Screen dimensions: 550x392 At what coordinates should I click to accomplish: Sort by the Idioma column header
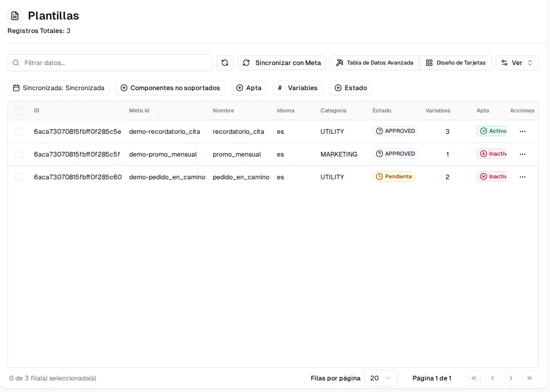tap(286, 111)
